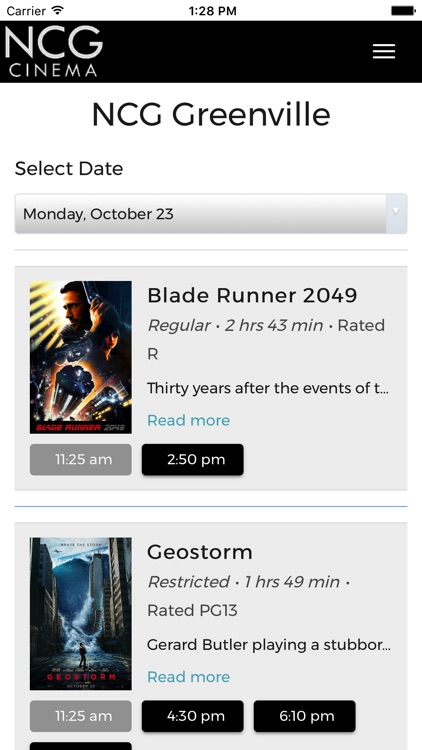The height and width of the screenshot is (750, 422).
Task: Tap the battery icon in status bar
Action: pyautogui.click(x=403, y=11)
